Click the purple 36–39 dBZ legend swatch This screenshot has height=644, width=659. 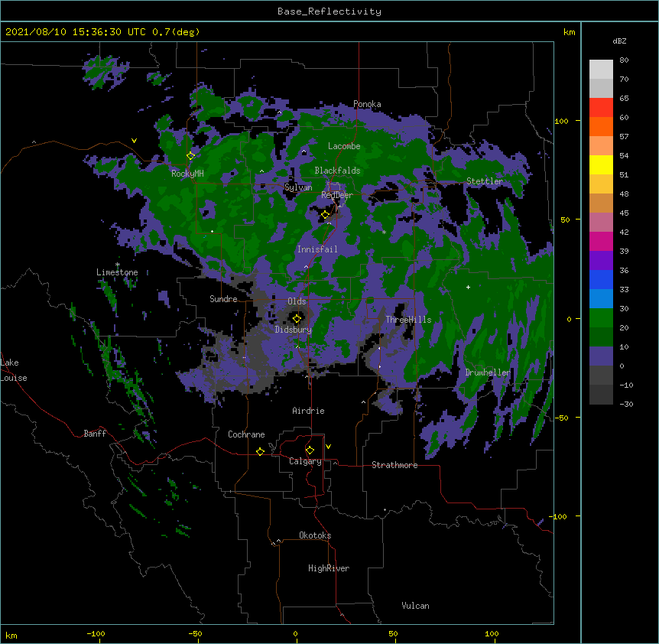[x=601, y=261]
